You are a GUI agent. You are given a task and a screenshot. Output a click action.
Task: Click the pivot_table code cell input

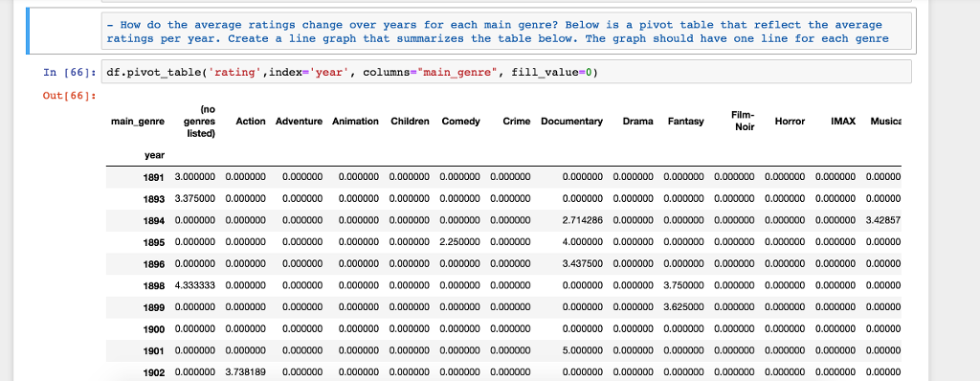pos(505,73)
